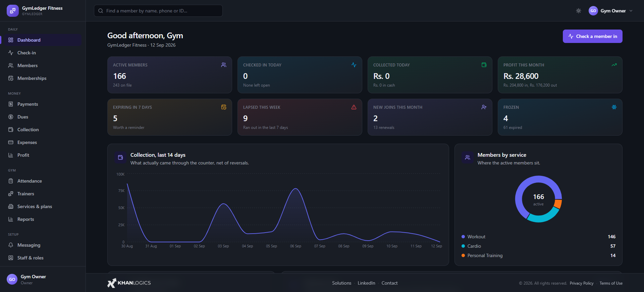Click the Gym Owner profile at sidebar bottom
The height and width of the screenshot is (292, 644).
pos(43,279)
